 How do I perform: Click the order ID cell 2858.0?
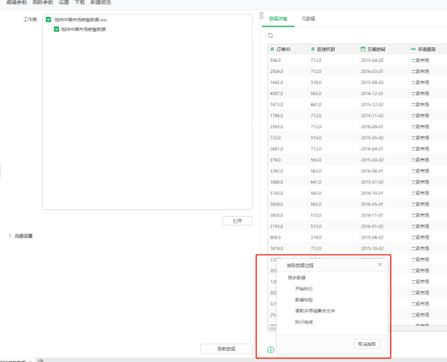[x=276, y=204]
